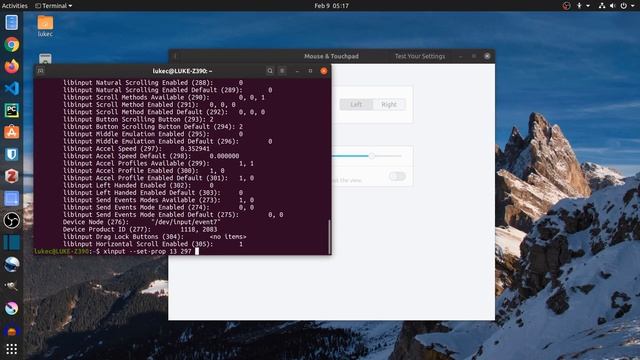Click the terminal command prompt line
The width and height of the screenshot is (640, 360).
[182, 251]
